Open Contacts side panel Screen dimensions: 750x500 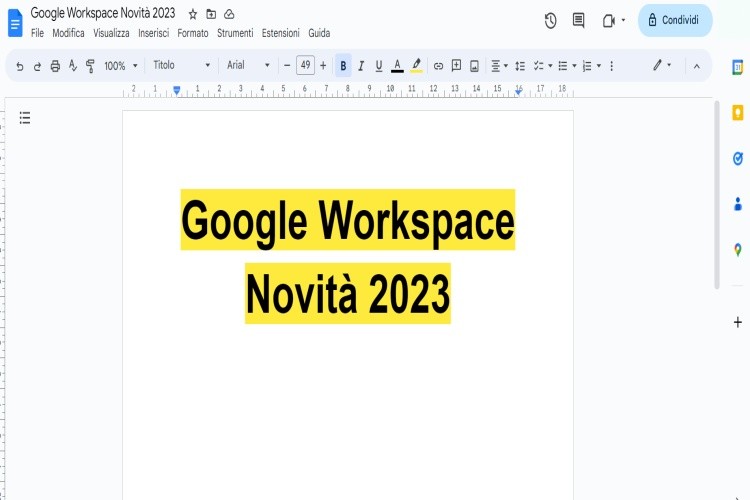coord(738,204)
